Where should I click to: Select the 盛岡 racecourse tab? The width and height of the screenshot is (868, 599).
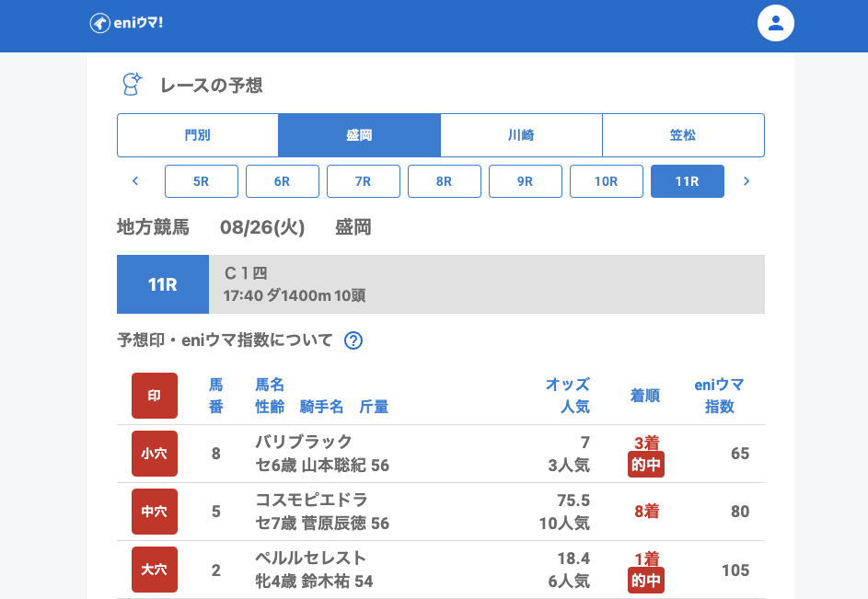(359, 135)
